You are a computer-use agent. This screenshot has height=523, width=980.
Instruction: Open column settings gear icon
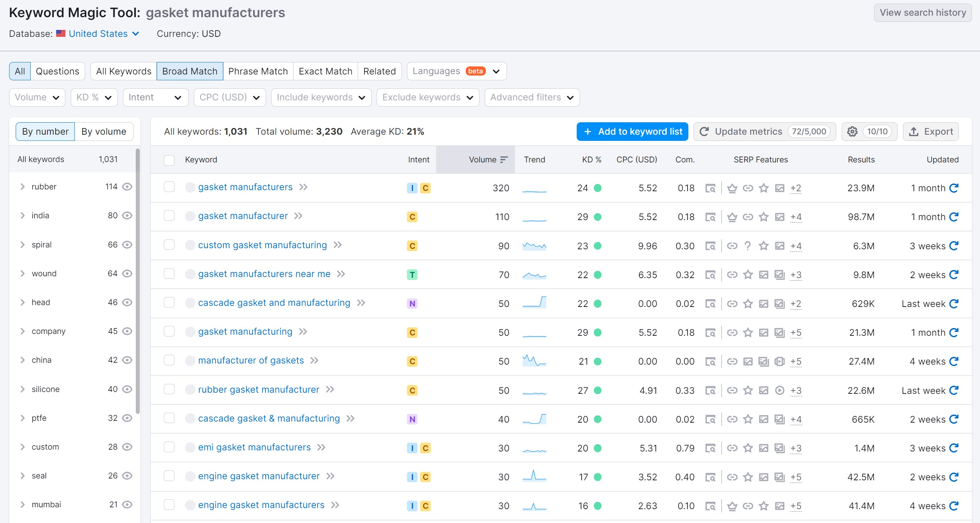pyautogui.click(x=852, y=132)
